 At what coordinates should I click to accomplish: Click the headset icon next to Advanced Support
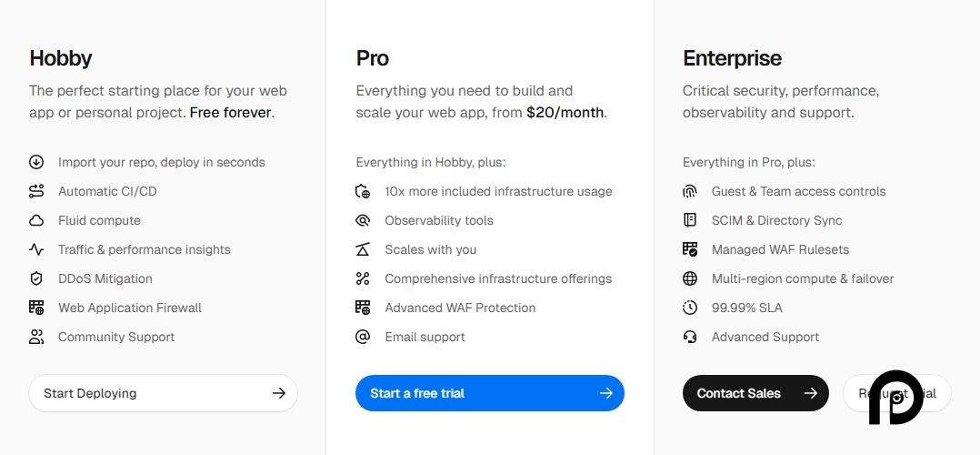click(x=690, y=337)
